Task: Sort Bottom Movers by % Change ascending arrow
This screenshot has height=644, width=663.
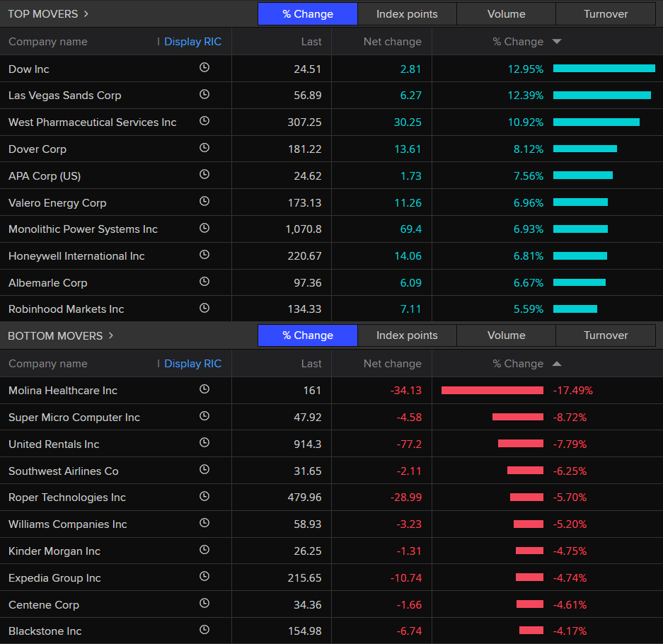Action: (557, 364)
